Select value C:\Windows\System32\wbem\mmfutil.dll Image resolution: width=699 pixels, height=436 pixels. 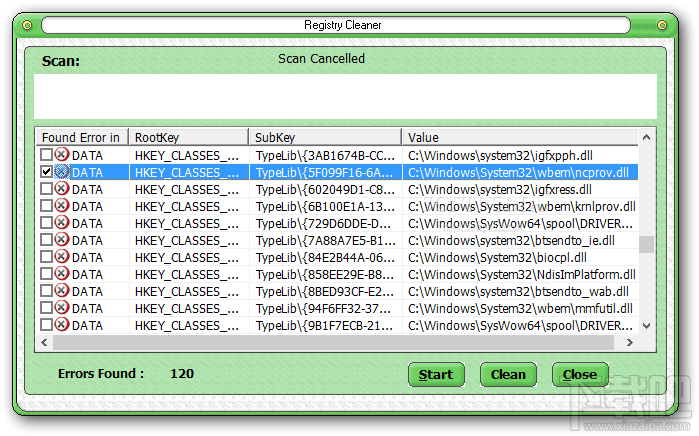(520, 308)
